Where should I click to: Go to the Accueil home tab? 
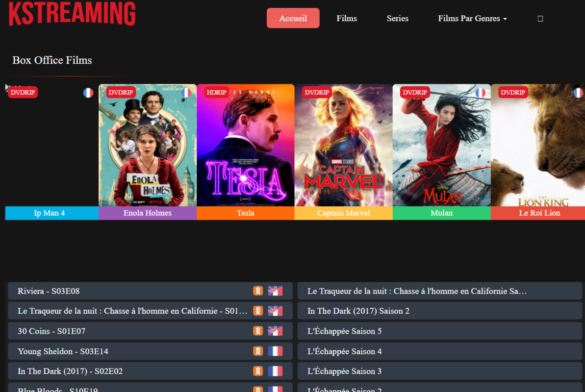293,18
